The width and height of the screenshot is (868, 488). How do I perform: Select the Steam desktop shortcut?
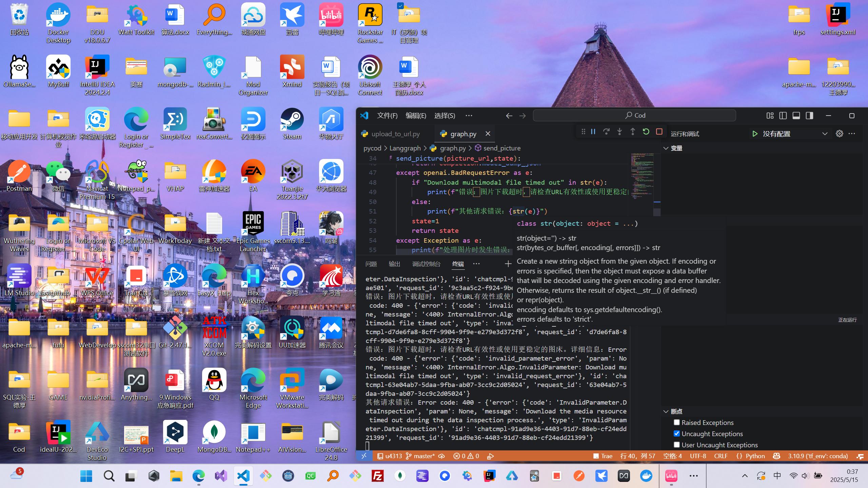click(292, 124)
